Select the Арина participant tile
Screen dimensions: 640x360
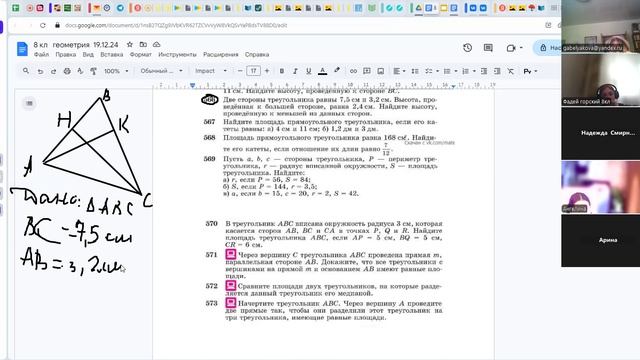(x=600, y=240)
